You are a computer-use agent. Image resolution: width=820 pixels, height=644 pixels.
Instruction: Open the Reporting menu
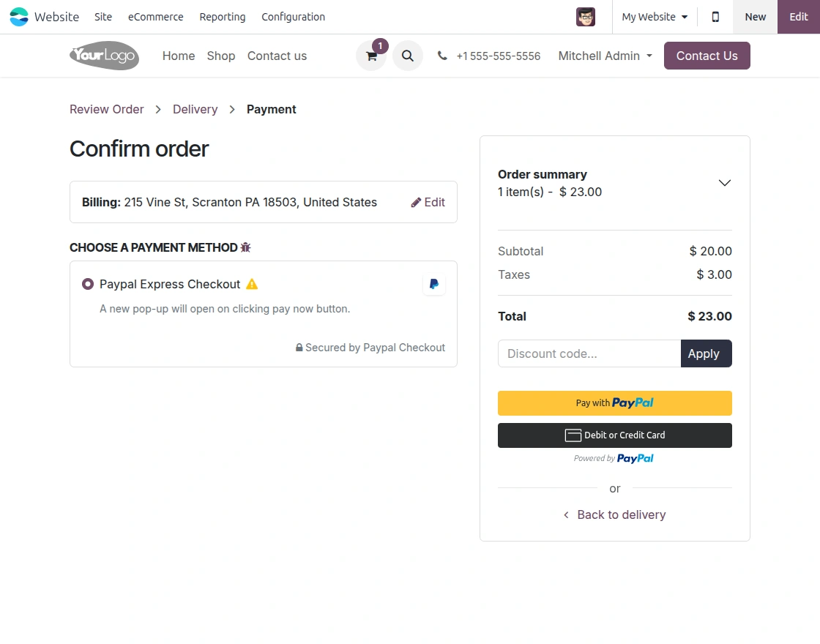(222, 17)
